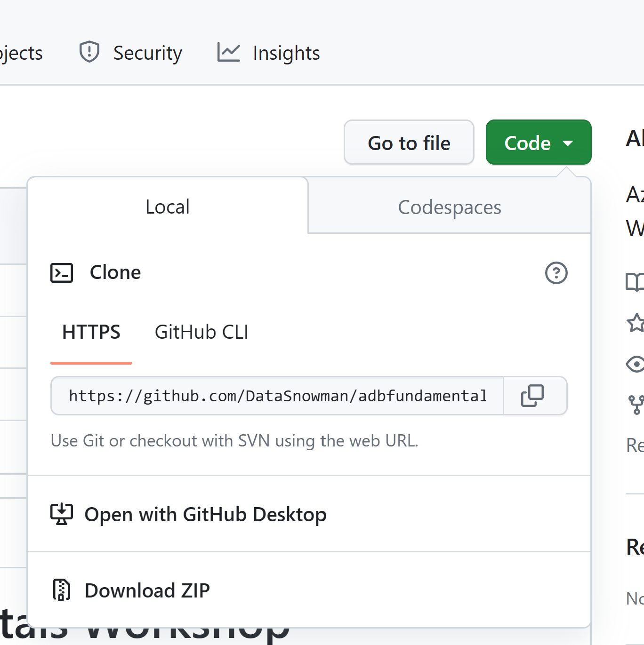Click the star icon in sidebar
The width and height of the screenshot is (644, 645).
click(636, 323)
